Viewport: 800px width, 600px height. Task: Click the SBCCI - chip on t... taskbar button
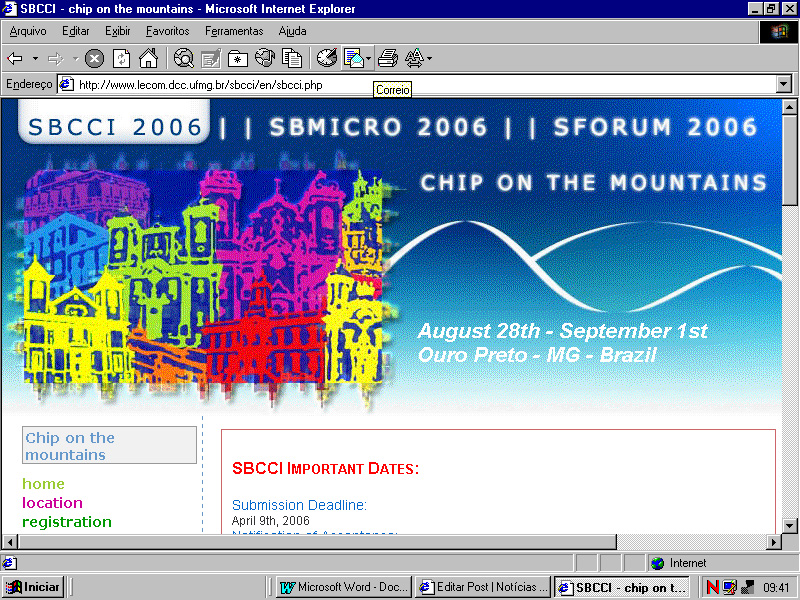click(622, 587)
